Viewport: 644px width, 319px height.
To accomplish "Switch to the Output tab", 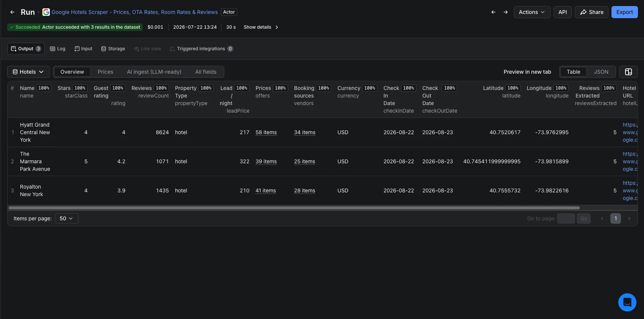I will coord(26,49).
